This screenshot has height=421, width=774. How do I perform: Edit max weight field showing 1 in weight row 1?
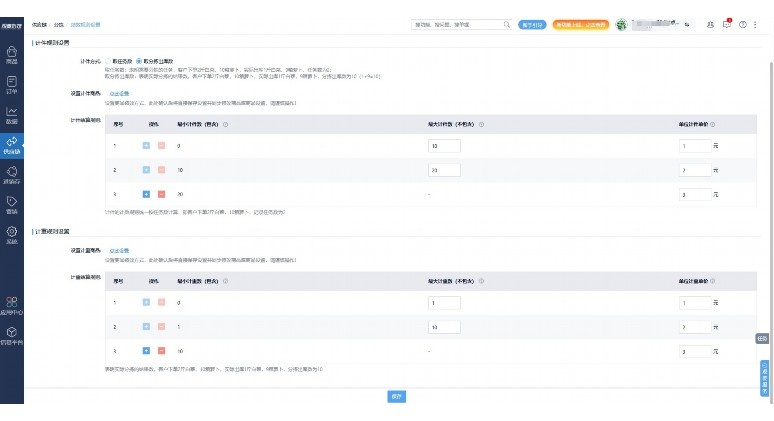(x=444, y=303)
